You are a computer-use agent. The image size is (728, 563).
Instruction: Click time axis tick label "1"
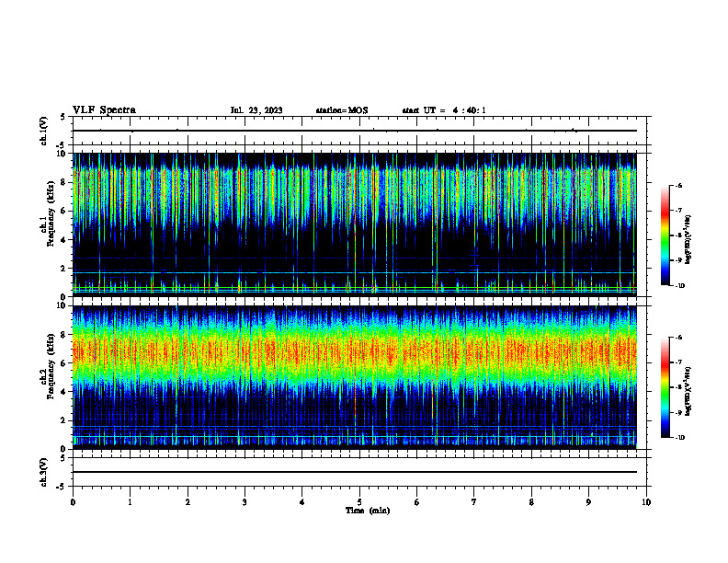130,502
